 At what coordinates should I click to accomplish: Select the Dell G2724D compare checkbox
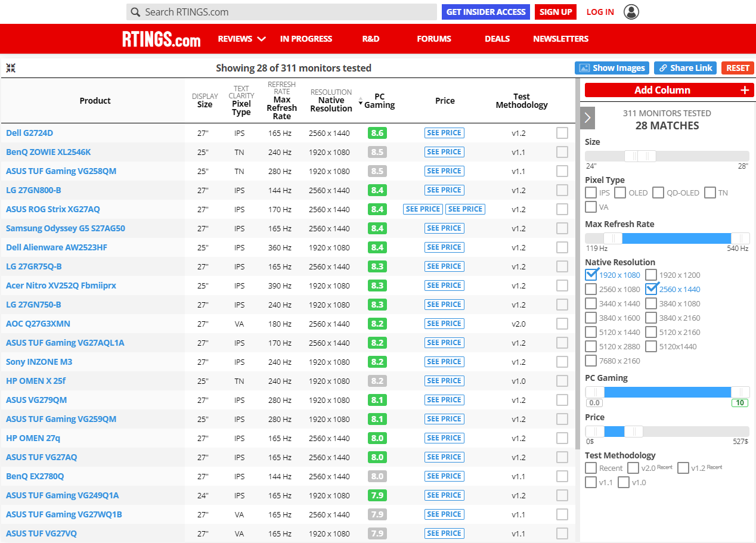pos(562,133)
